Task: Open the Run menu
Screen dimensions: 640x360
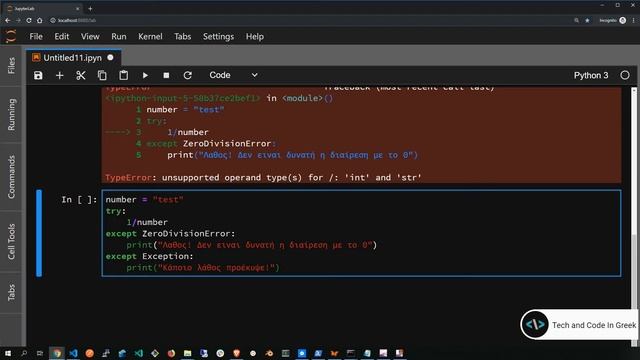Action: tap(119, 37)
